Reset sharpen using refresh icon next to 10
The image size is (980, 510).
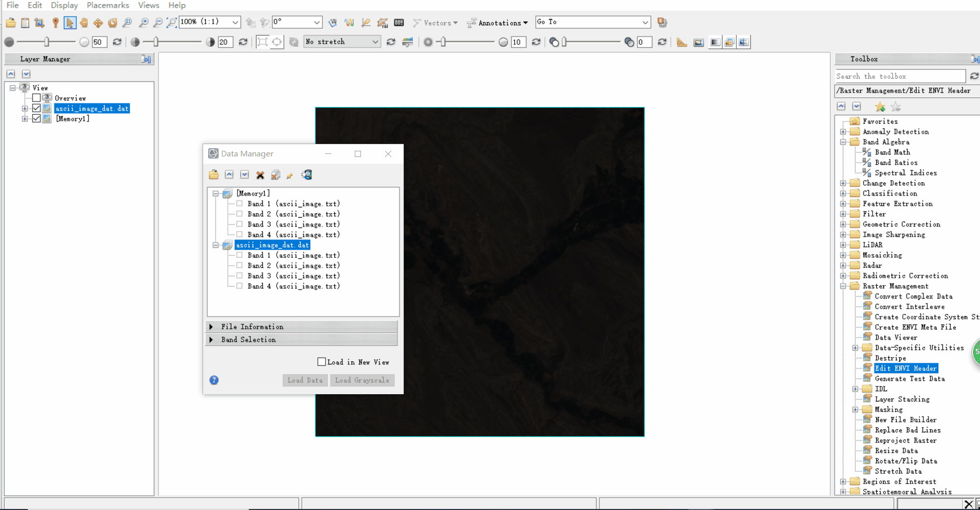click(x=536, y=42)
